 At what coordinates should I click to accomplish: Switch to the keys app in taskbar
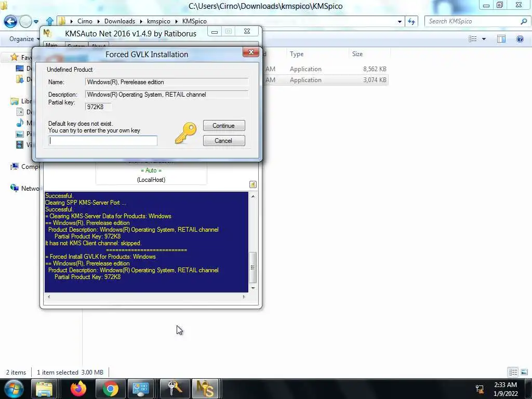click(x=175, y=389)
